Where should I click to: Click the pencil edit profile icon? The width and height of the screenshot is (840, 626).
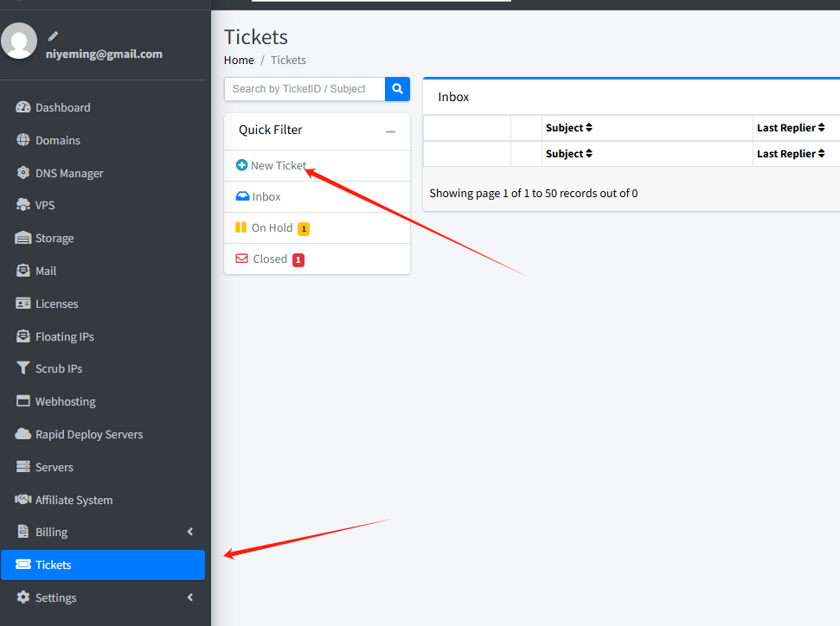pos(53,36)
